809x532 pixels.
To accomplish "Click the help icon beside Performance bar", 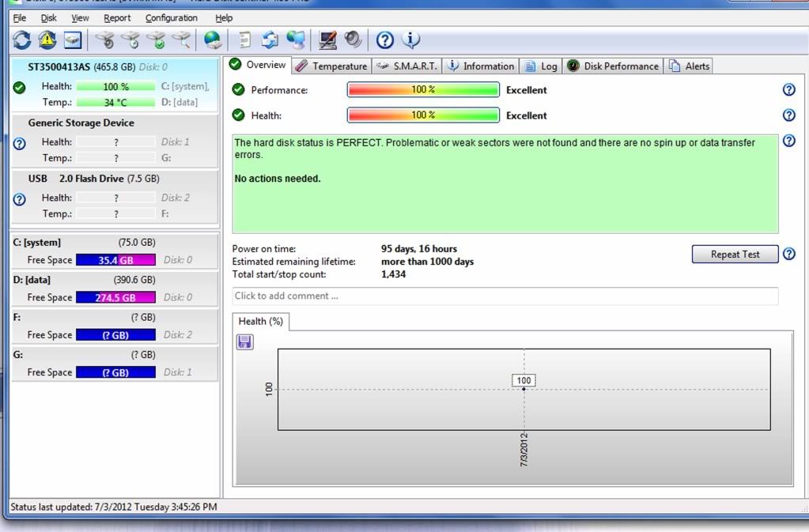I will pos(788,90).
